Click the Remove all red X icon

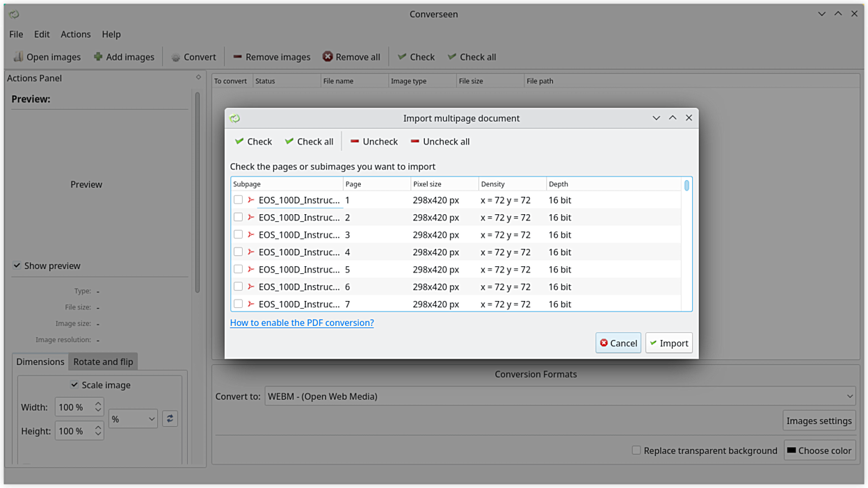tap(328, 57)
